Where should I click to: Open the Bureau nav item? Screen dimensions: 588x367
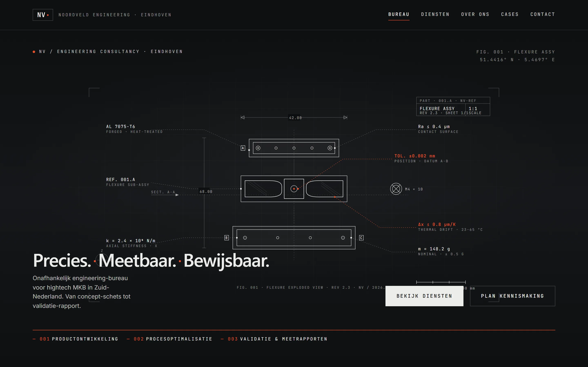399,14
